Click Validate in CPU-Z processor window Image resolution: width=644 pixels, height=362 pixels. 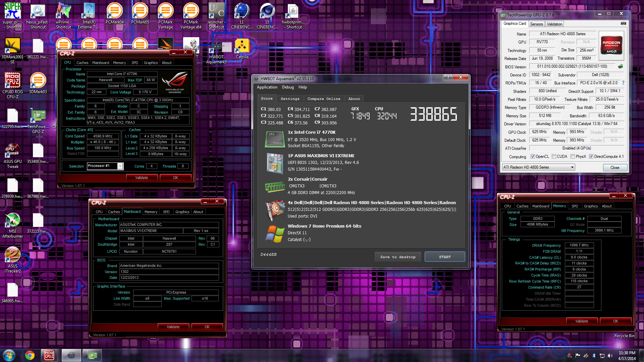(142, 178)
